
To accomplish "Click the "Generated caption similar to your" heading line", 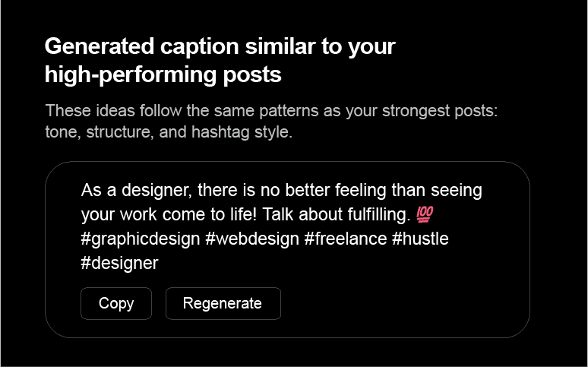I will click(220, 46).
